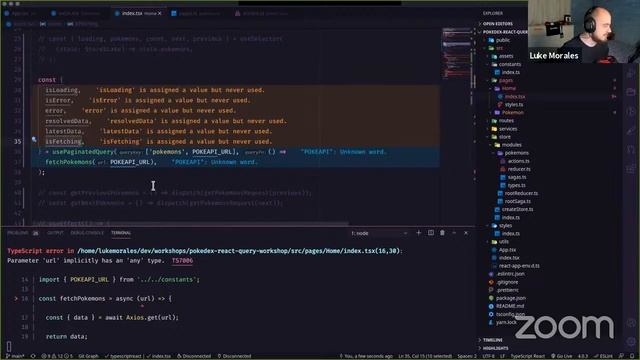Open rootSaga.ts file
640x360 pixels.
click(517, 201)
